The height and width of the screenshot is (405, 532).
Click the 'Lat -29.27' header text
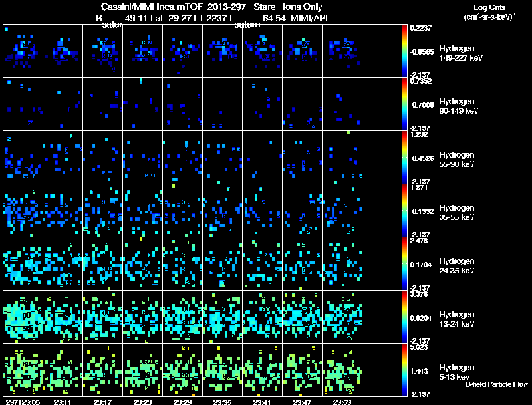(170, 19)
